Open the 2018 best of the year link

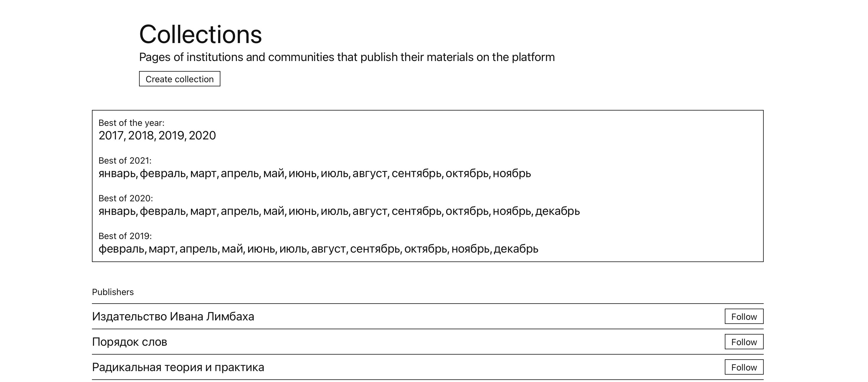tap(141, 136)
